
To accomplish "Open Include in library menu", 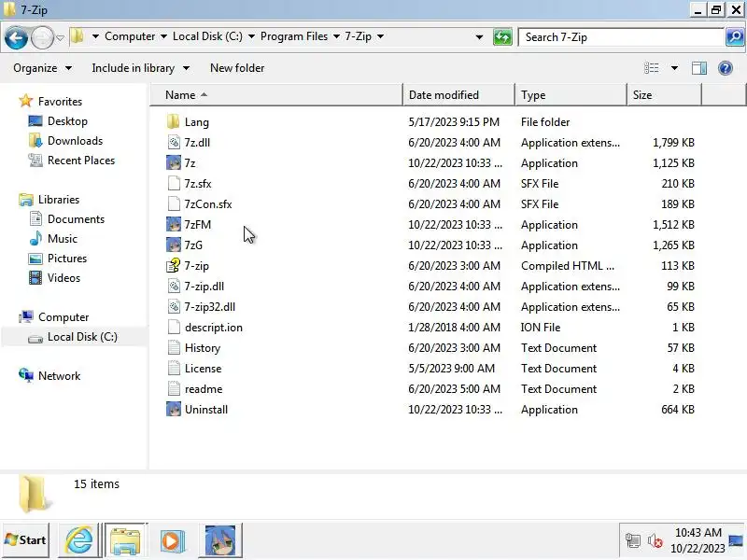I will pos(141,68).
